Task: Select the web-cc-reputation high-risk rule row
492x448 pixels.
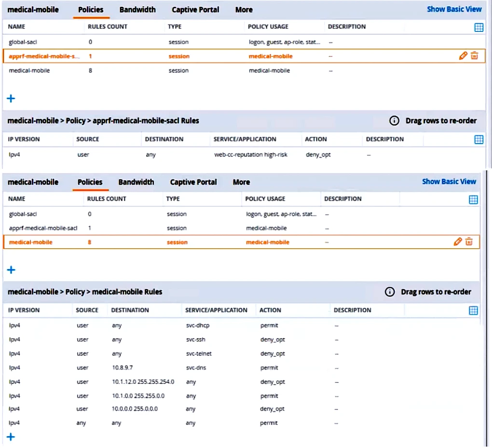Action: [x=250, y=155]
